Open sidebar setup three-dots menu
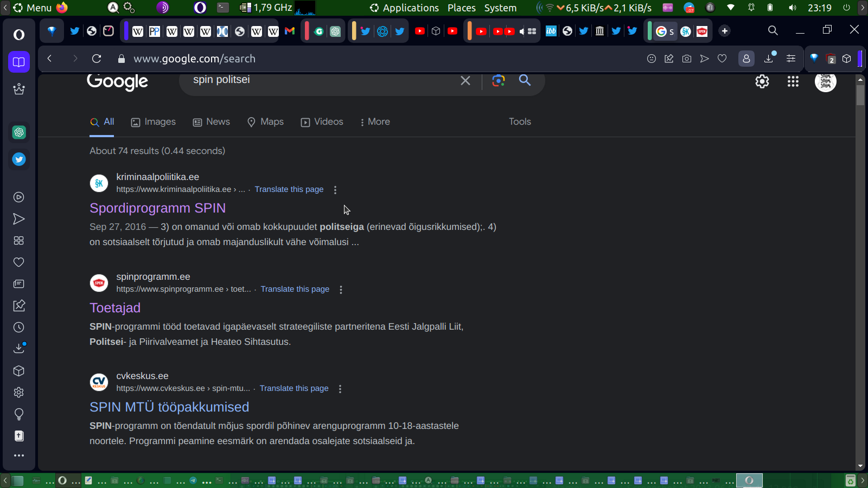The height and width of the screenshot is (488, 868). [19, 455]
